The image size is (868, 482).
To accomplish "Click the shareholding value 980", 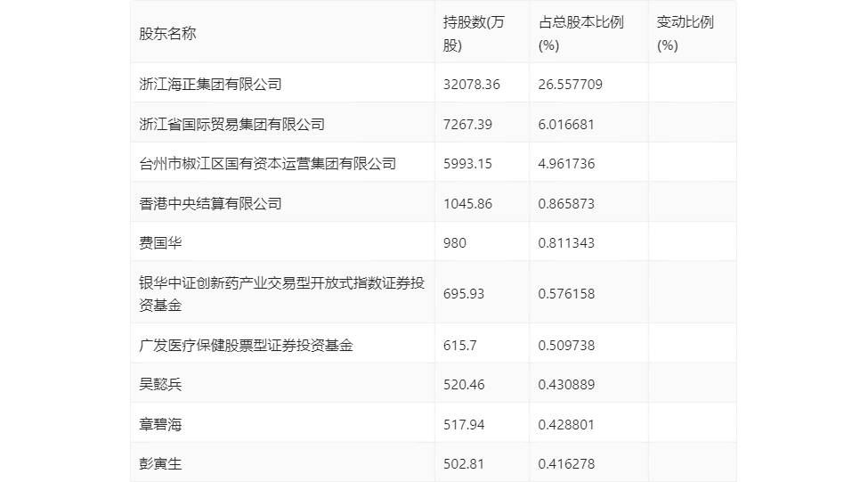I will pyautogui.click(x=455, y=242).
